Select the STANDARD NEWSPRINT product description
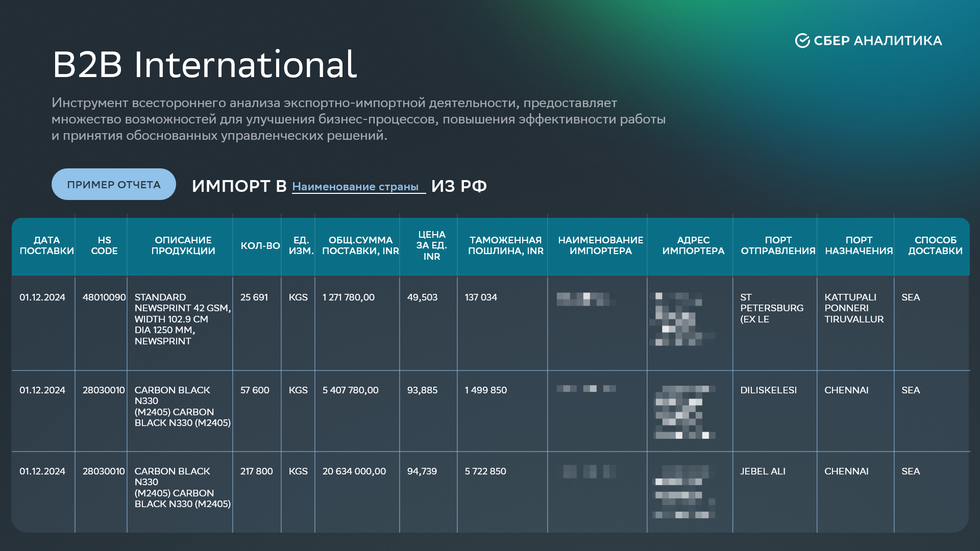This screenshot has height=551, width=980. click(182, 319)
